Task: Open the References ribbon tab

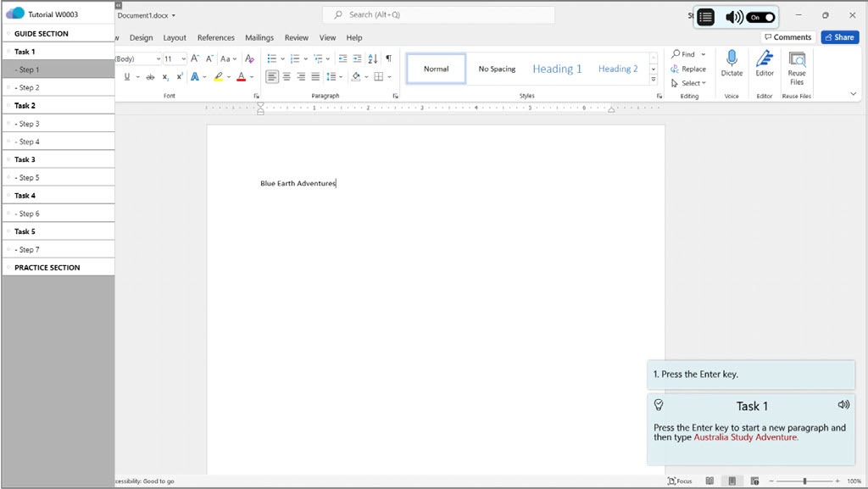Action: point(216,37)
